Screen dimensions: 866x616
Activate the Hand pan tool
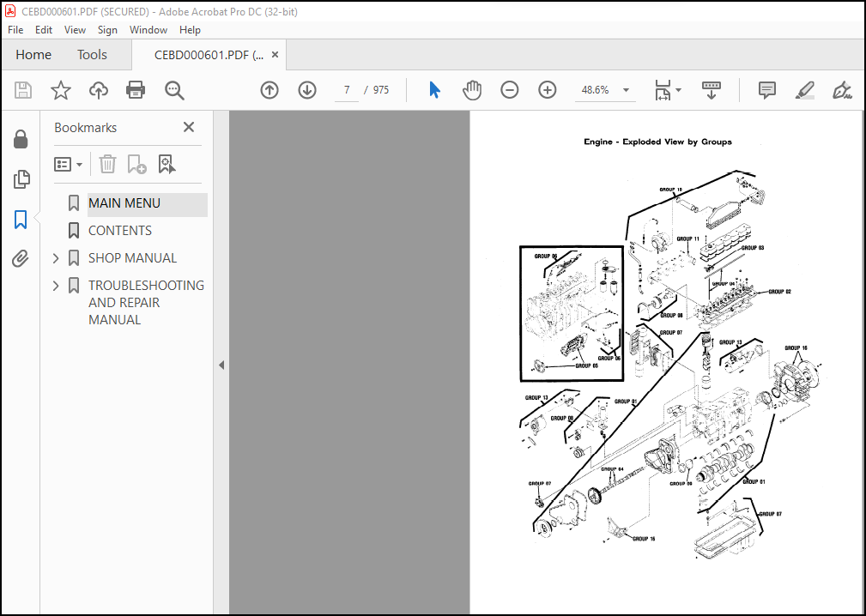click(x=472, y=90)
